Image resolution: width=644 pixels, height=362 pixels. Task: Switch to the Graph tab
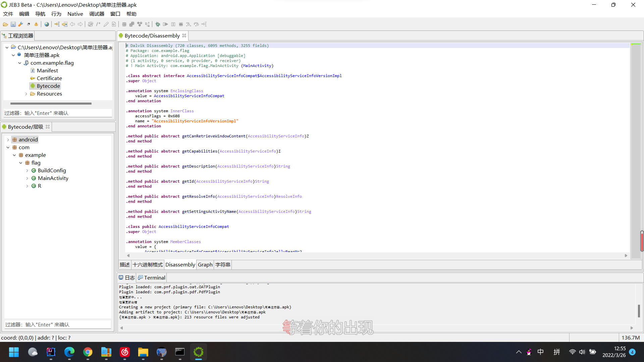point(205,265)
